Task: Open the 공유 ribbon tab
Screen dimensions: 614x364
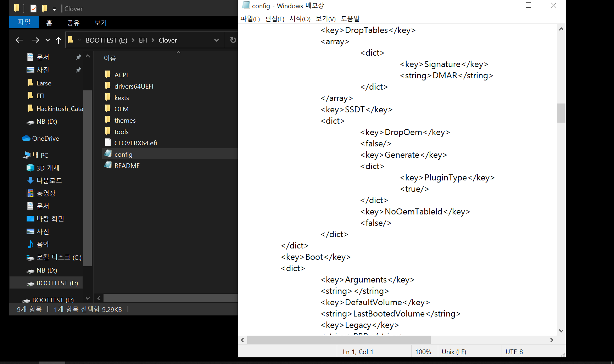Action: click(x=73, y=23)
